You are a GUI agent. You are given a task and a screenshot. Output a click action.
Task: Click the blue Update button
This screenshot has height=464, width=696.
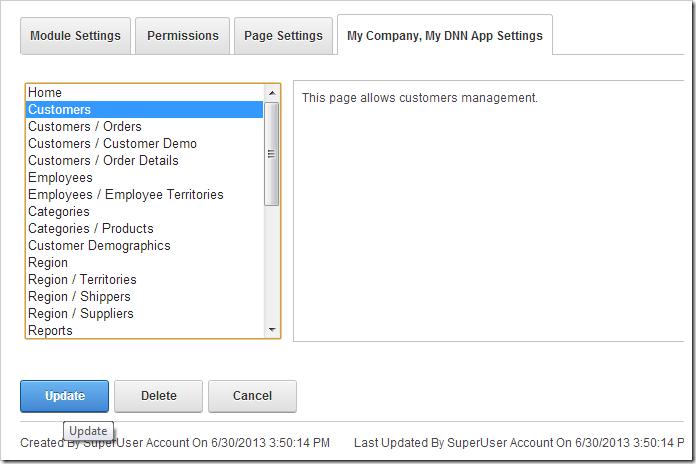click(64, 396)
